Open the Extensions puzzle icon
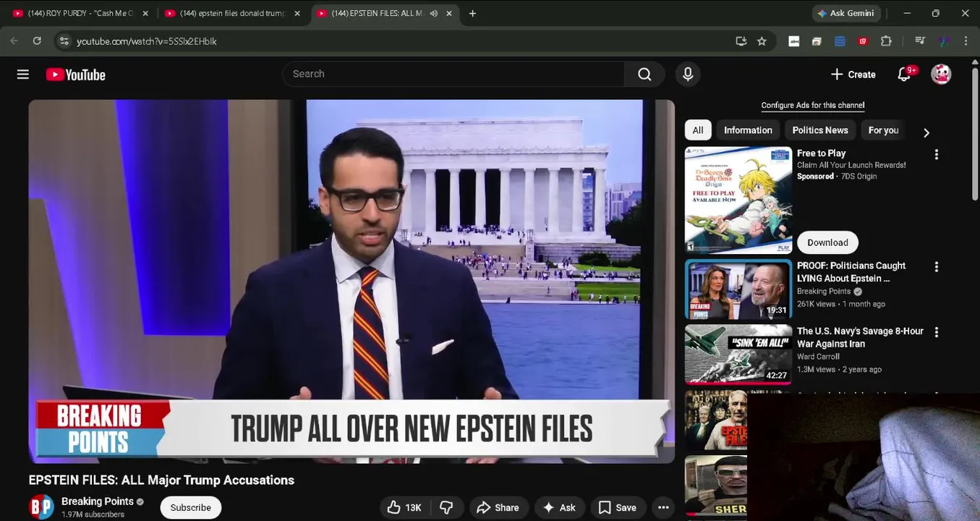This screenshot has height=521, width=980. tap(886, 41)
